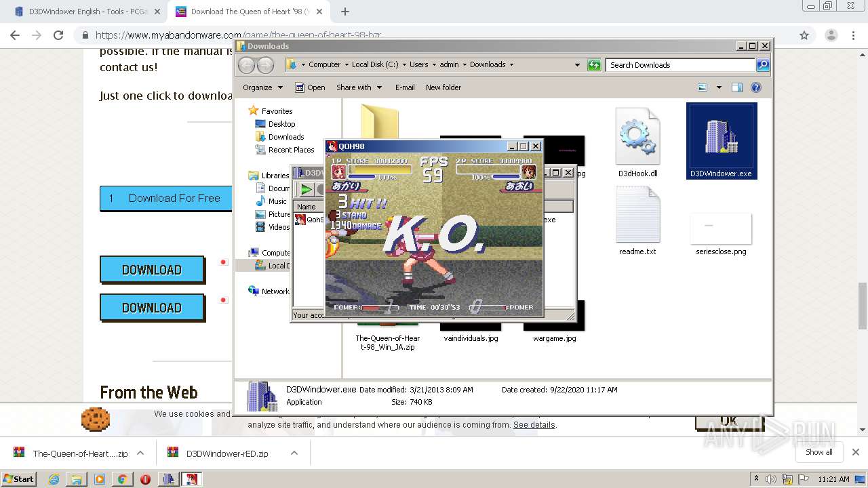This screenshot has width=868, height=488.
Task: Open the Chrome profile avatar icon
Action: coord(831,35)
